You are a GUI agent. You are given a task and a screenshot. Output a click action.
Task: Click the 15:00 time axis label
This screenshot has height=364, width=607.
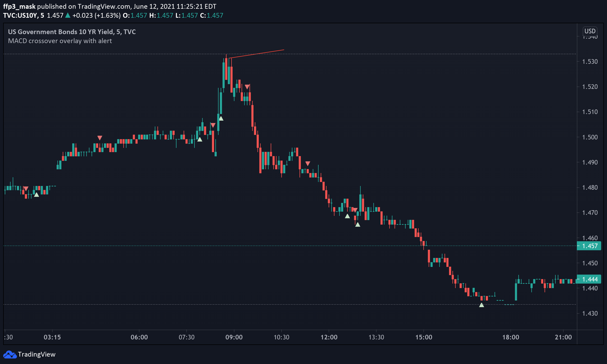pyautogui.click(x=424, y=337)
